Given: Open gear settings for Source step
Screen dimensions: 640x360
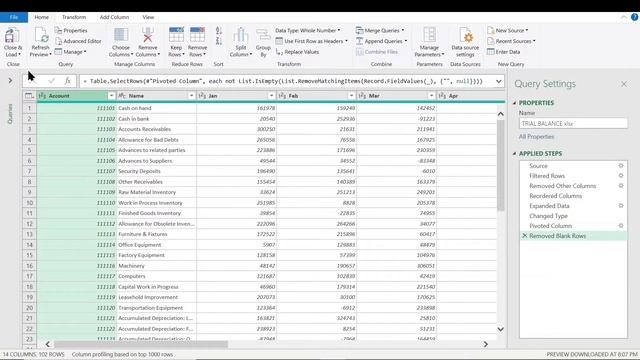Looking at the screenshot, I should point(621,166).
